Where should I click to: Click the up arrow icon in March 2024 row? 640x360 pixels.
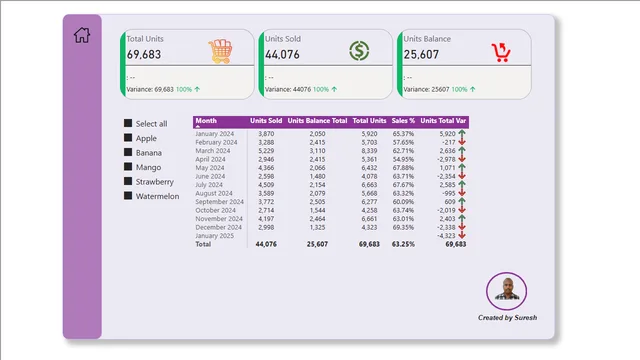tap(462, 151)
